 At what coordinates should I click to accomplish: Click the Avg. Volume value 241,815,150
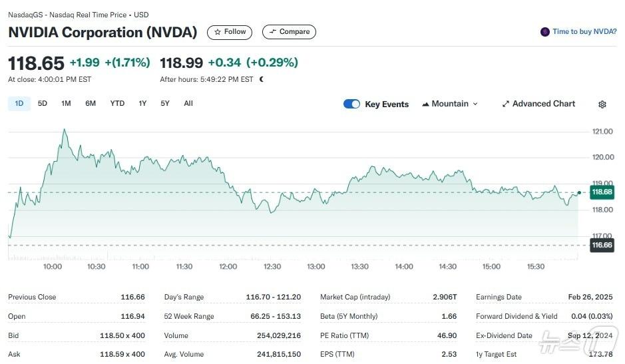pos(279,354)
